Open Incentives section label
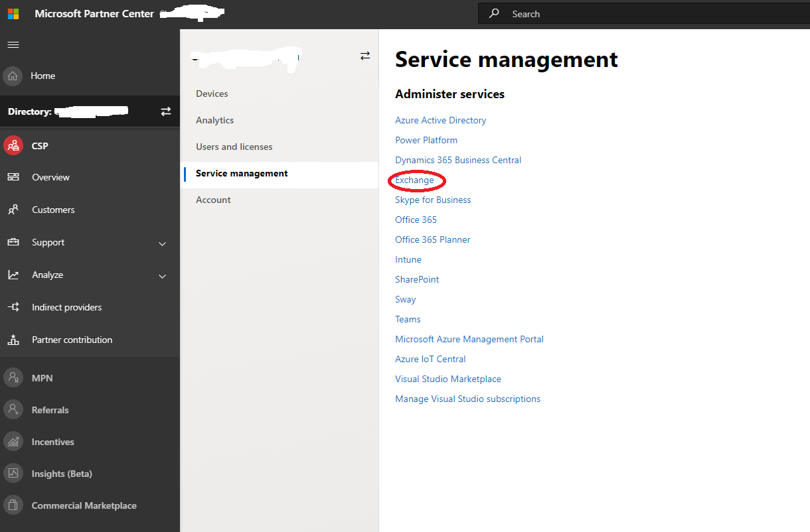The image size is (810, 532). pos(52,442)
